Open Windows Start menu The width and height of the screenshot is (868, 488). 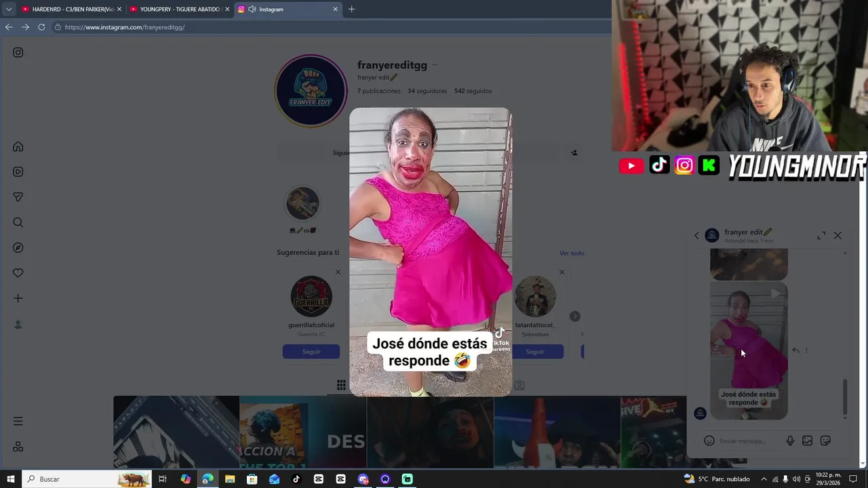[x=10, y=479]
